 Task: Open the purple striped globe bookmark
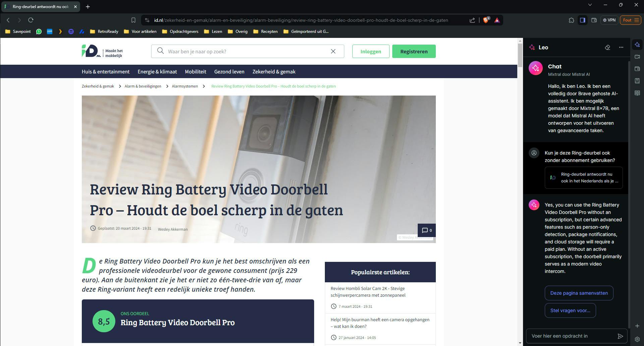(x=71, y=32)
